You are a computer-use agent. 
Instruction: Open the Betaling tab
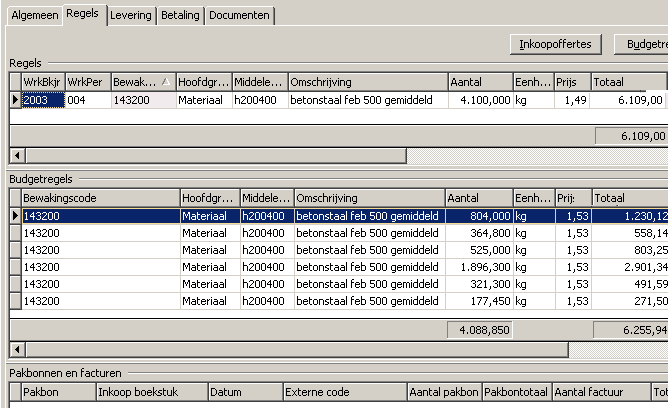click(x=180, y=15)
